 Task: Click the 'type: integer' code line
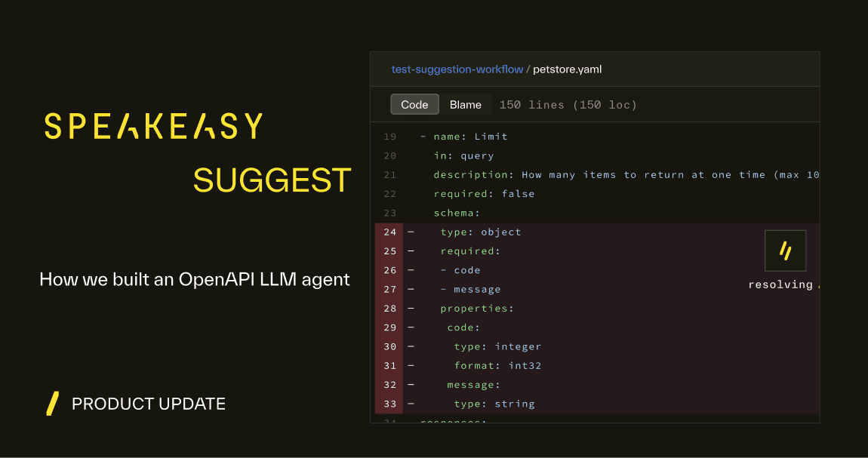497,346
